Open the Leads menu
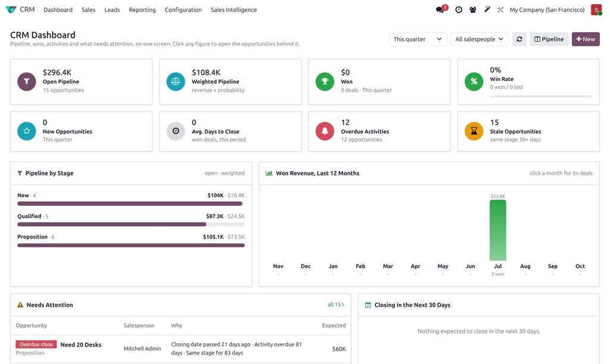Viewport: 610px width, 364px height. pyautogui.click(x=112, y=10)
